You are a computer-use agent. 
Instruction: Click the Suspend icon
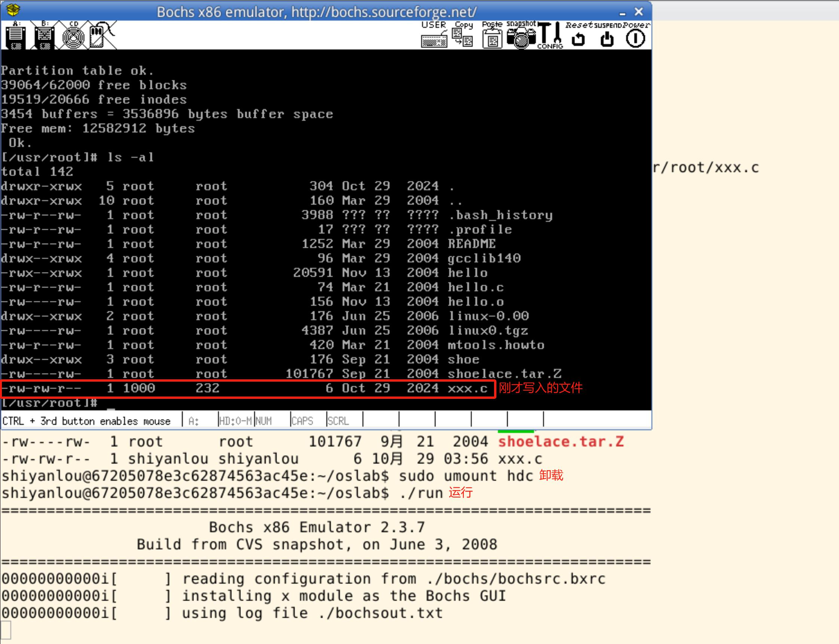[x=607, y=35]
